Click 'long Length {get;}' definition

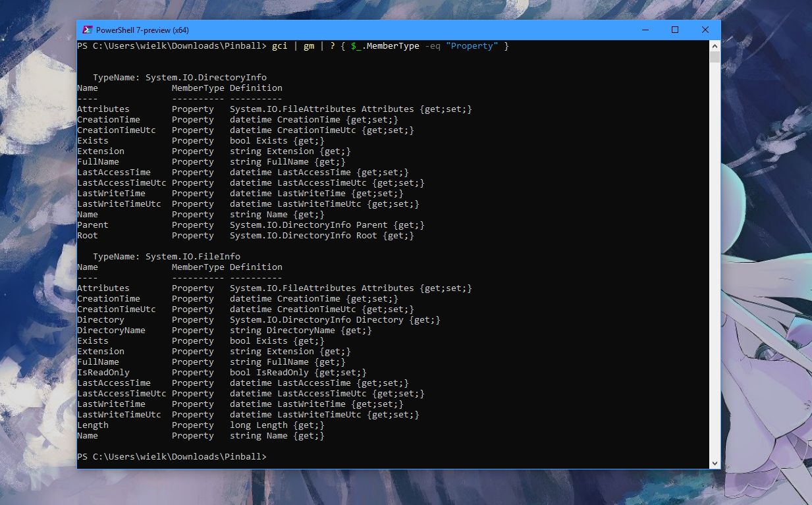tap(277, 425)
